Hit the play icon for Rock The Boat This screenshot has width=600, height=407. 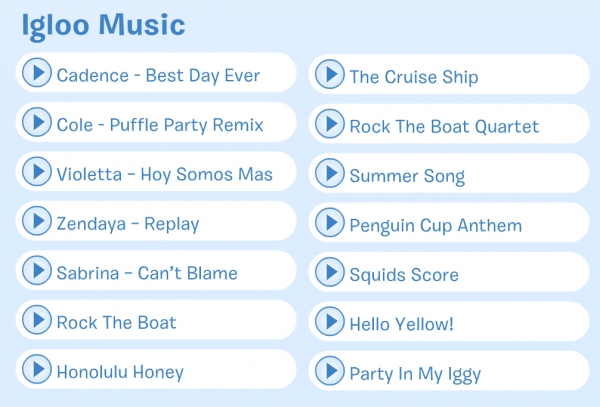37,321
